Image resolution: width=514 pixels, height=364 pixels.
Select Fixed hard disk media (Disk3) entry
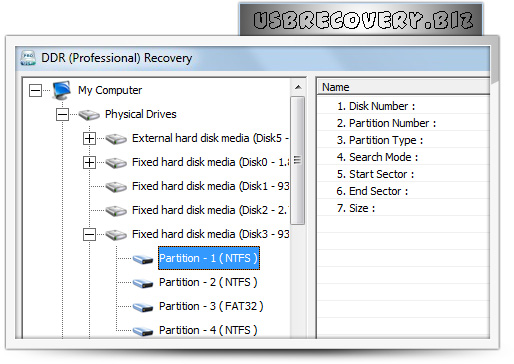(x=210, y=234)
